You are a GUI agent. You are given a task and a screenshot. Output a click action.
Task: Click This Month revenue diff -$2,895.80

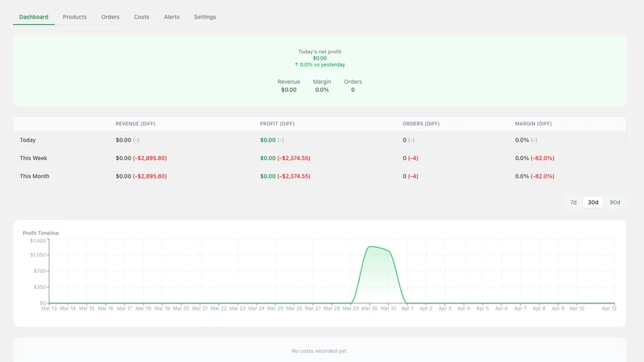(150, 176)
